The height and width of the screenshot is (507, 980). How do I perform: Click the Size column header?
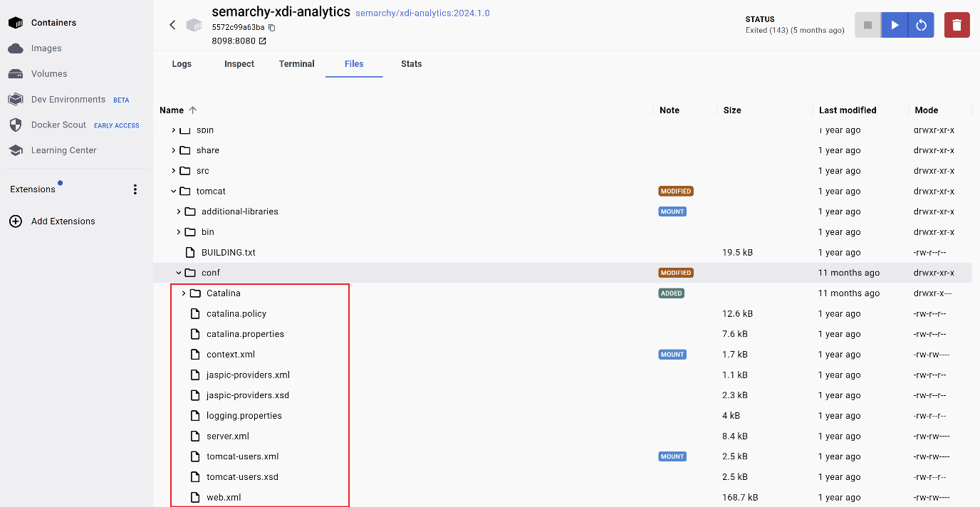pos(732,110)
